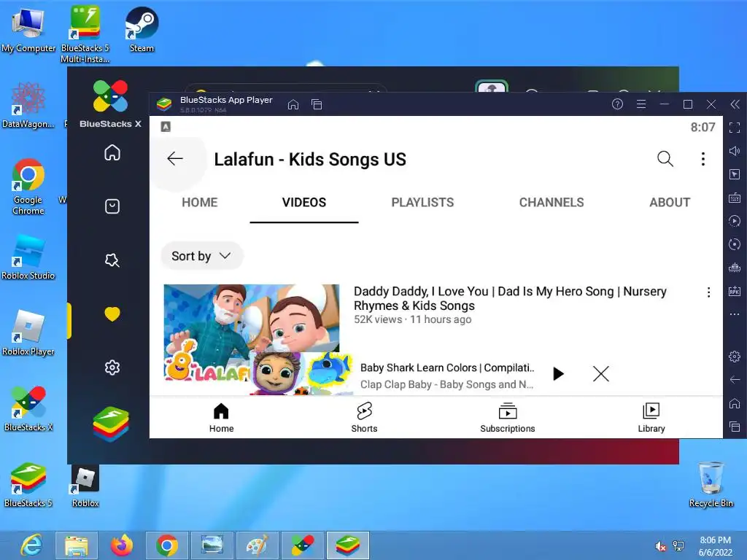Open BlueStacks X settings gear icon
This screenshot has height=560, width=747.
point(112,367)
